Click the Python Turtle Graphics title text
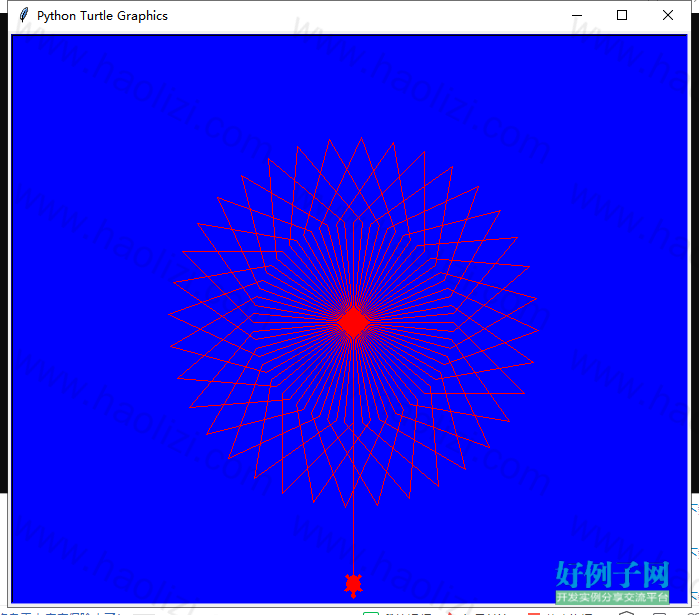Screen dimensions: 699x615 click(102, 16)
